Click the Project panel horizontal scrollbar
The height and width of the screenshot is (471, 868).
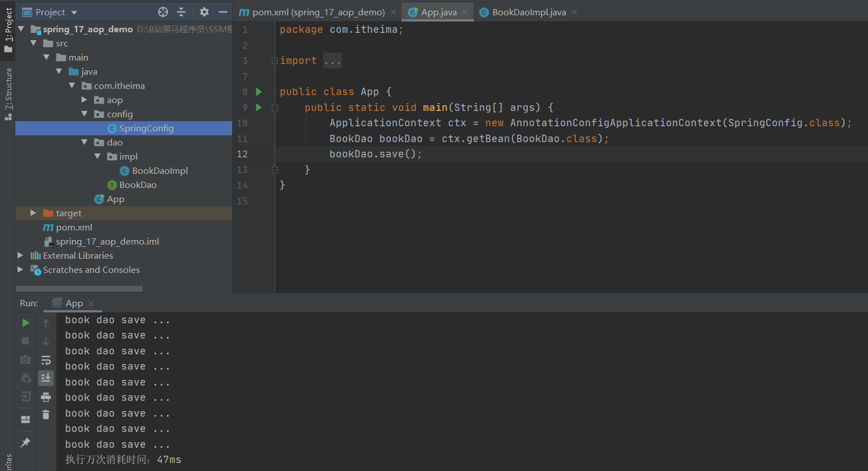point(79,289)
